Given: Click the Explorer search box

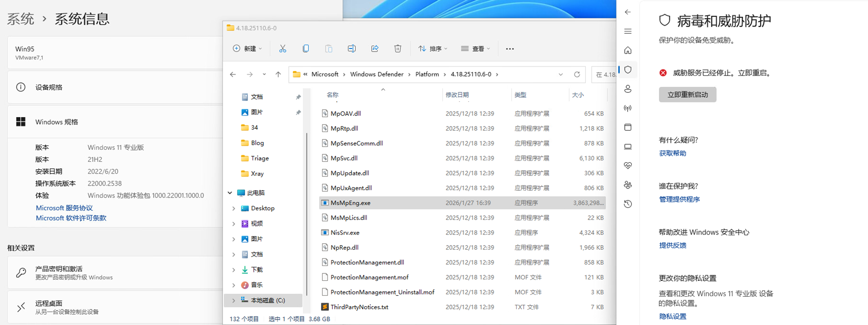Looking at the screenshot, I should tap(604, 74).
